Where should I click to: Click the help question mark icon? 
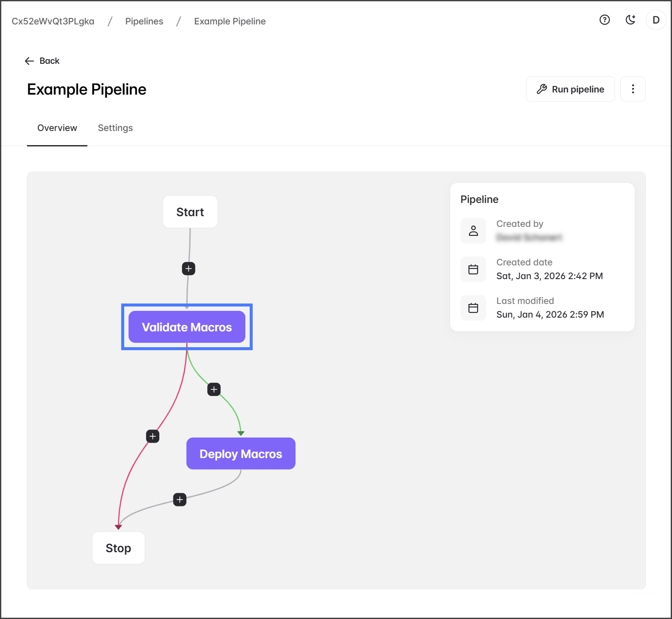(x=604, y=20)
